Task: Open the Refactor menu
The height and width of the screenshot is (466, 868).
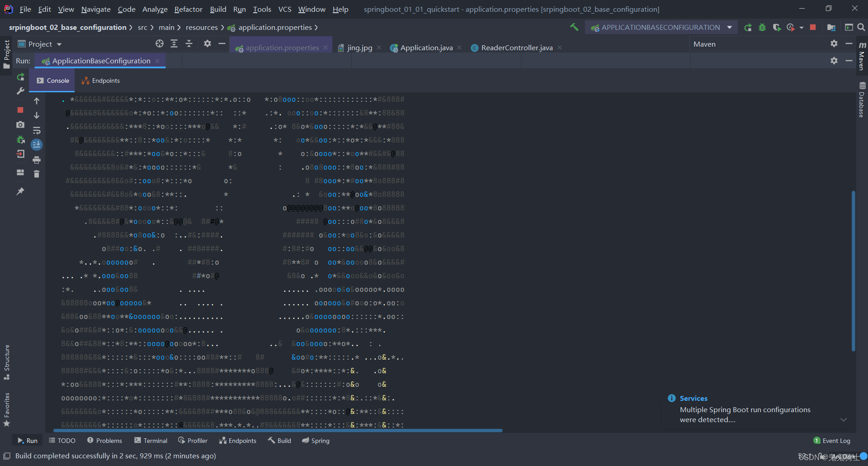Action: (x=188, y=9)
